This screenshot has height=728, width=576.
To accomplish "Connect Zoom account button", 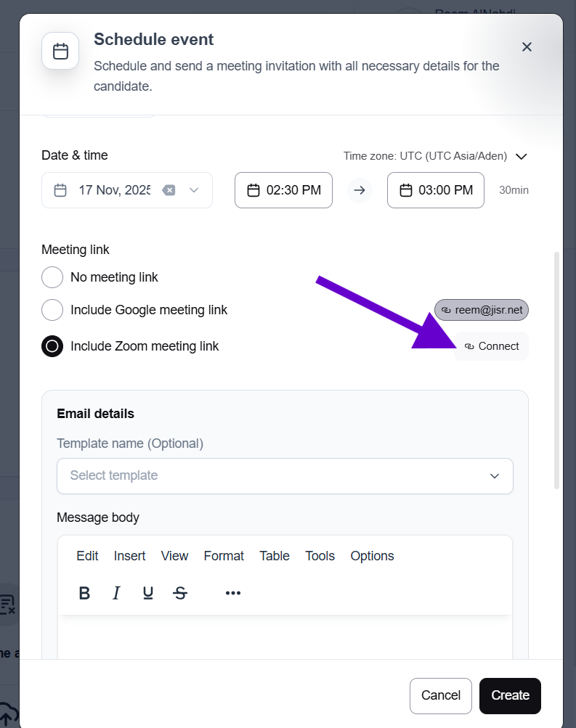I will coord(492,346).
